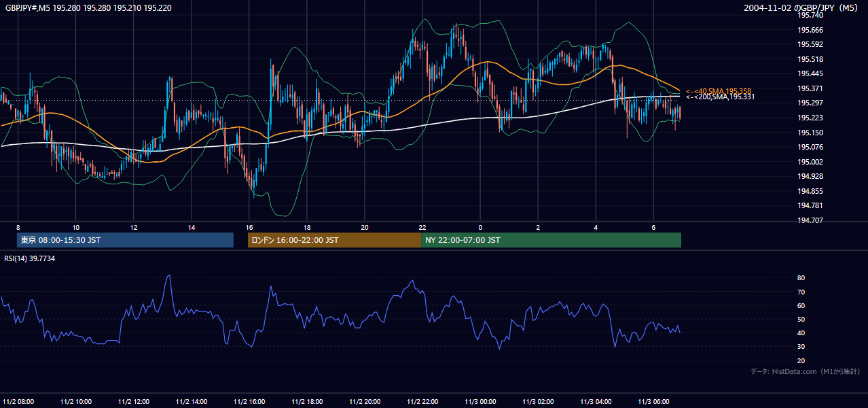Click price axis label 195.592

[x=810, y=44]
